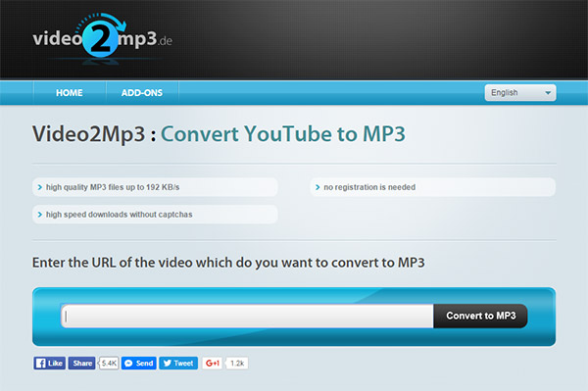Click the Google +1 button
Image resolution: width=588 pixels, height=391 pixels.
click(213, 363)
